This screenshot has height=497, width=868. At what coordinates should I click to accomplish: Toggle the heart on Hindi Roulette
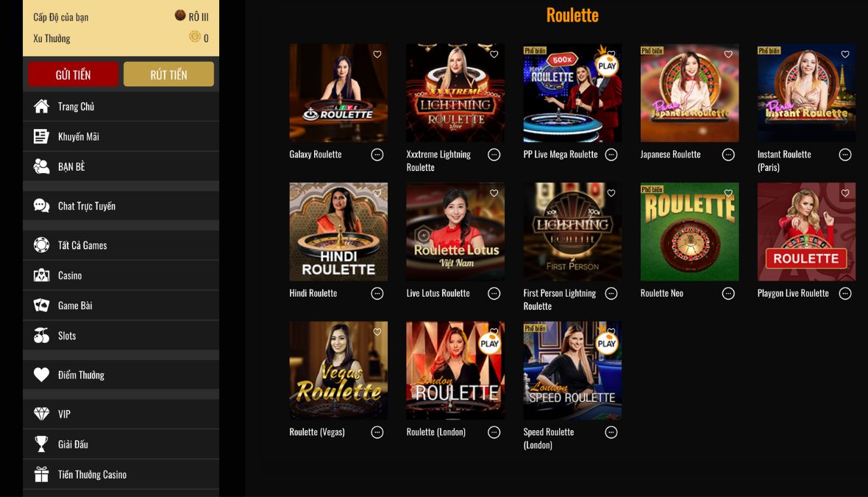[377, 193]
